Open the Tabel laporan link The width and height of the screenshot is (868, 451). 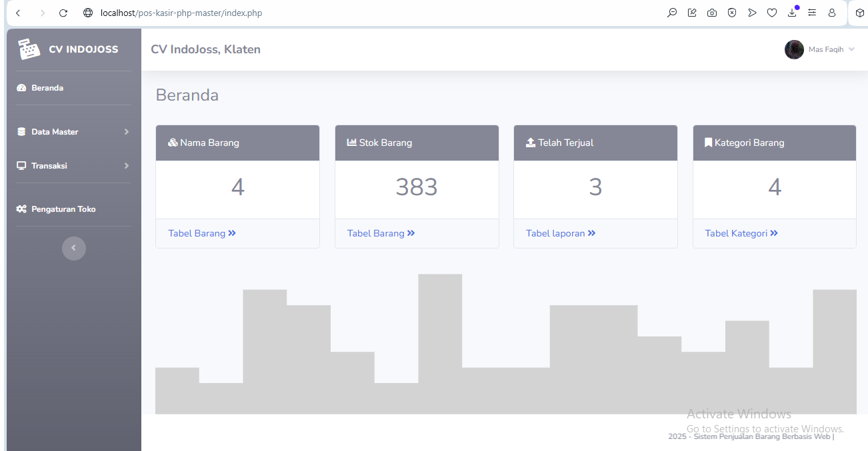tap(561, 233)
